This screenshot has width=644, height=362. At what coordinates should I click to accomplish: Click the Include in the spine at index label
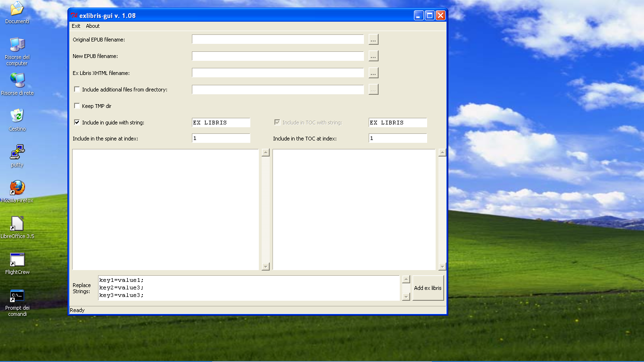point(106,139)
